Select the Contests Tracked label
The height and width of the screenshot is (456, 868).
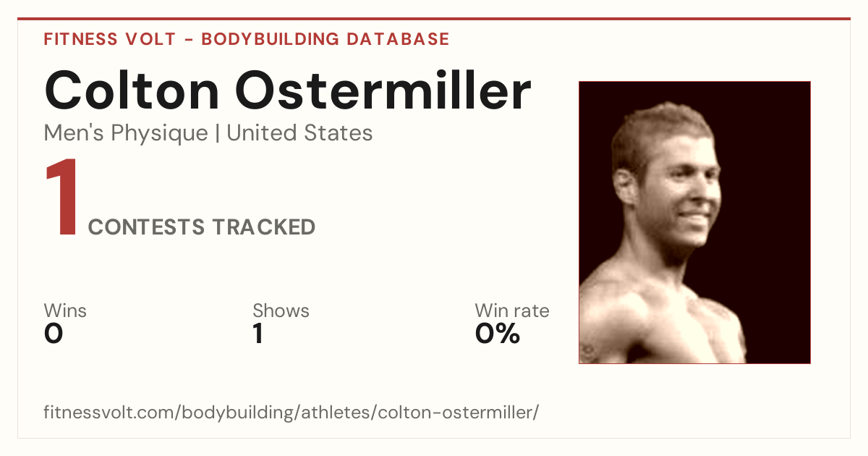pyautogui.click(x=202, y=227)
